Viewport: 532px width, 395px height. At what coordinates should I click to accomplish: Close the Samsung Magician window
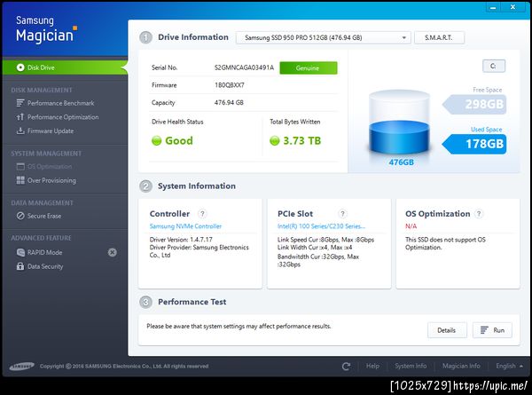[513, 7]
